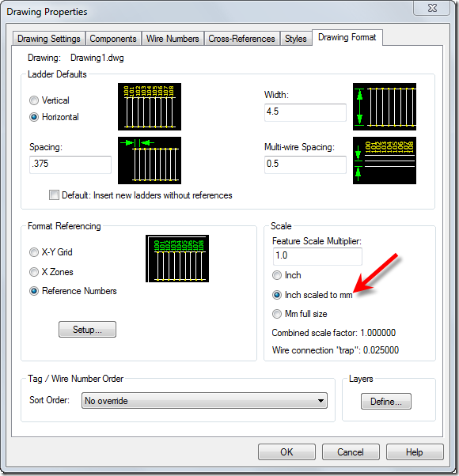Select the Cross-References tab

241,39
